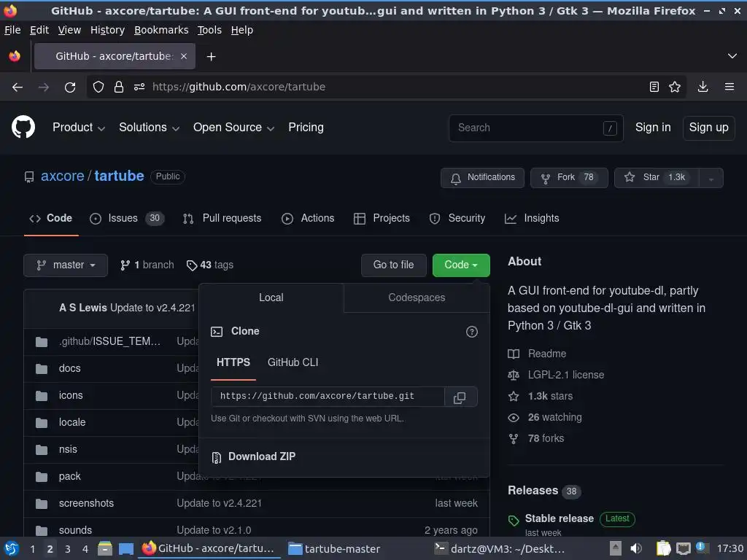Viewport: 747px width, 560px height.
Task: Click in the GitHub Search field
Action: [x=535, y=128]
